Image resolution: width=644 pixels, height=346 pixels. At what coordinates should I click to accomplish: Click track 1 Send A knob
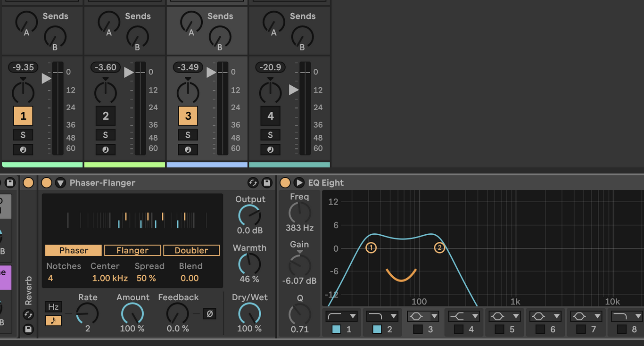click(26, 22)
